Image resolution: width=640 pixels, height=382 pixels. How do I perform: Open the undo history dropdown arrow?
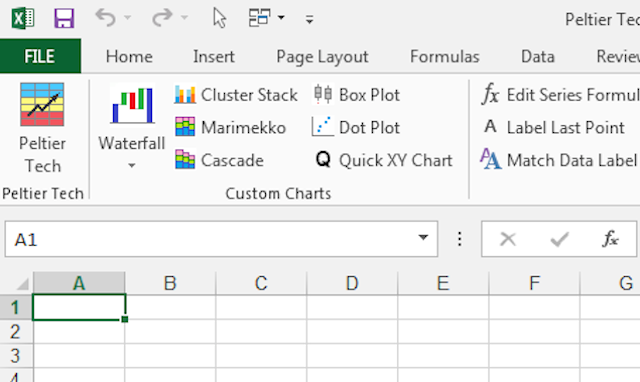(127, 18)
